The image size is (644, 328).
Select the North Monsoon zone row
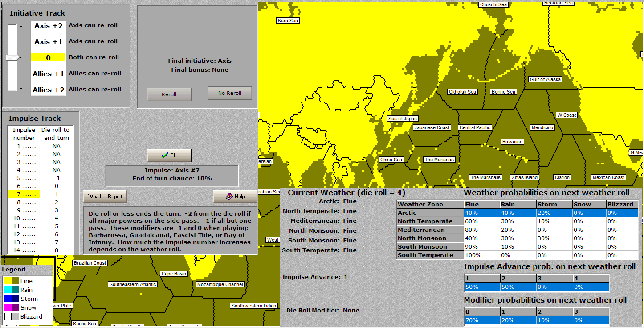pos(518,238)
